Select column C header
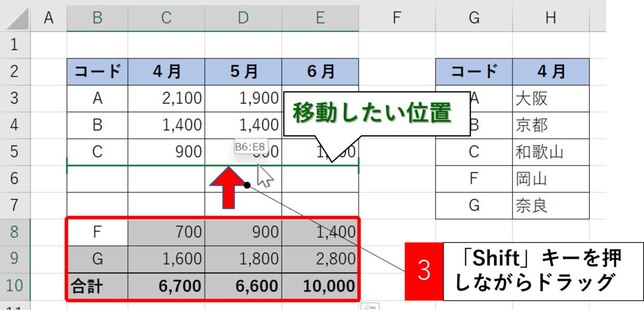 pos(166,18)
